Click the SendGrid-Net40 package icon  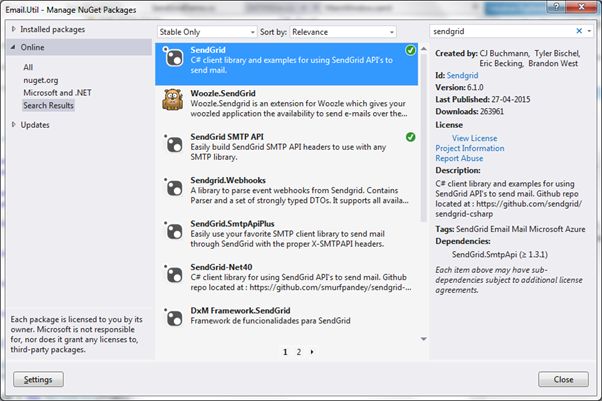point(174,274)
